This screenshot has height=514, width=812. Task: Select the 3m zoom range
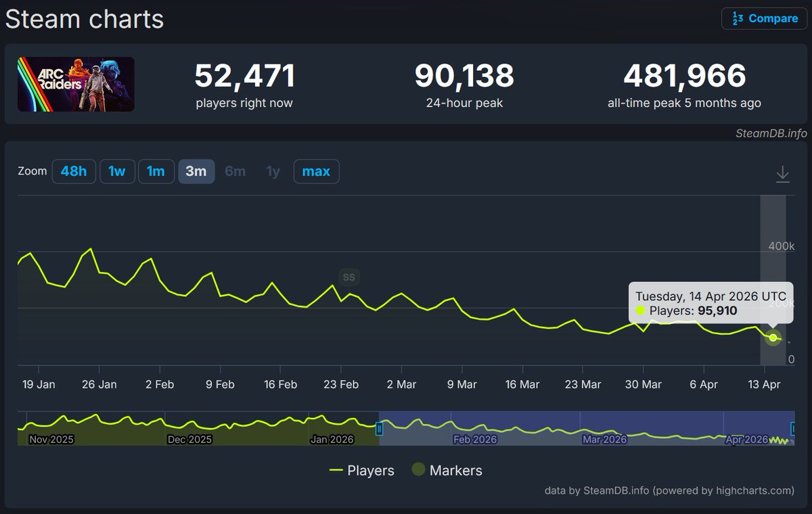coord(196,171)
